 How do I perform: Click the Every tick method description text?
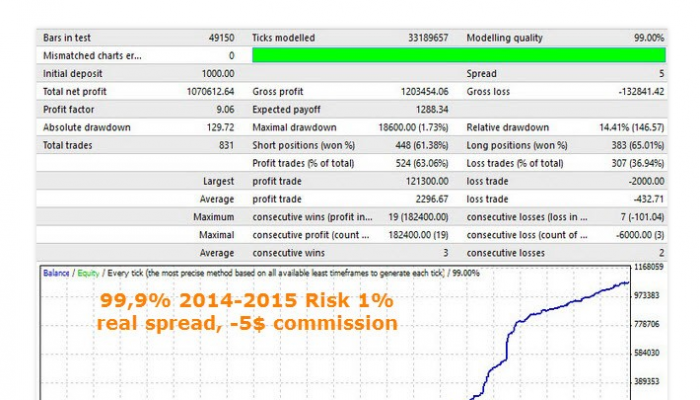(x=275, y=273)
